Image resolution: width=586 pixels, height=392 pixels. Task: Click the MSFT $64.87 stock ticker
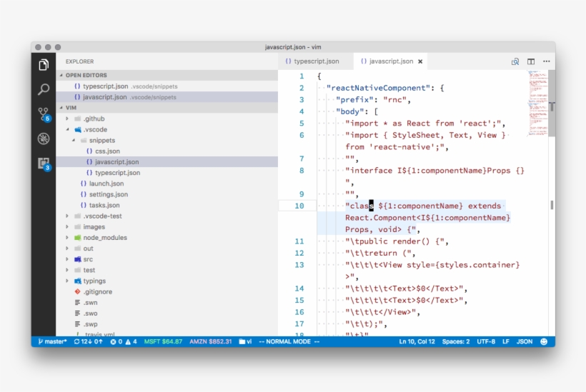pyautogui.click(x=163, y=341)
